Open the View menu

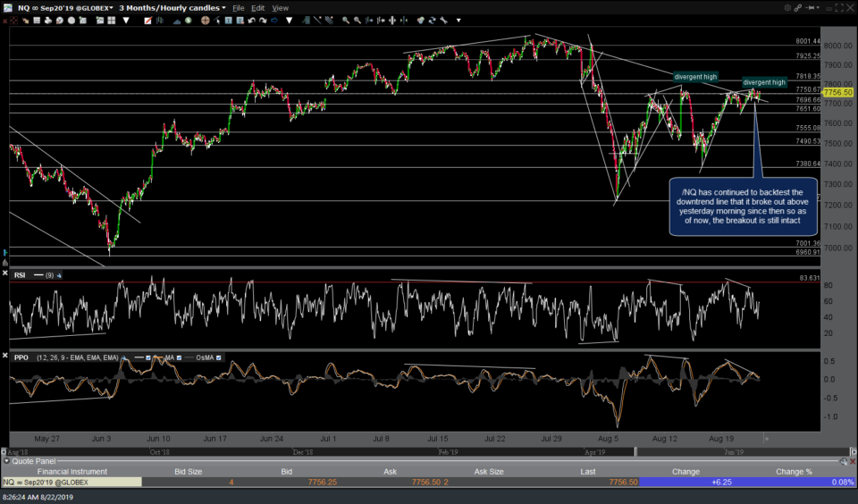pyautogui.click(x=280, y=8)
